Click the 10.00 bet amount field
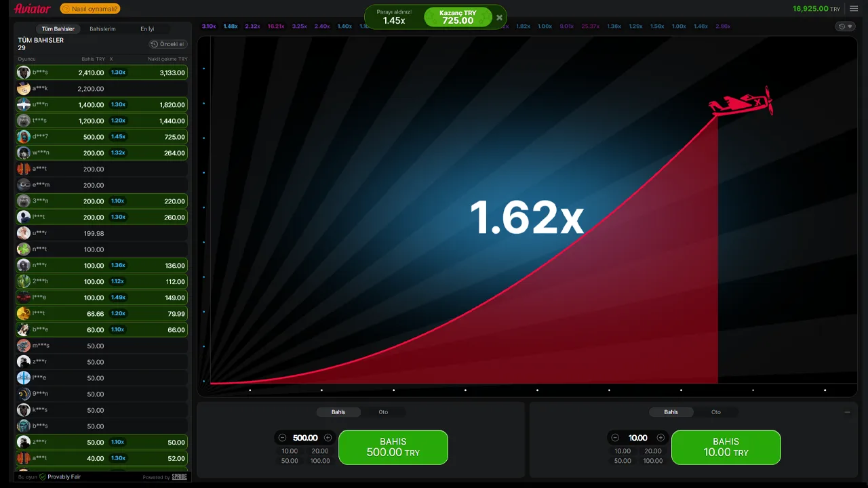The height and width of the screenshot is (488, 868). tap(638, 438)
